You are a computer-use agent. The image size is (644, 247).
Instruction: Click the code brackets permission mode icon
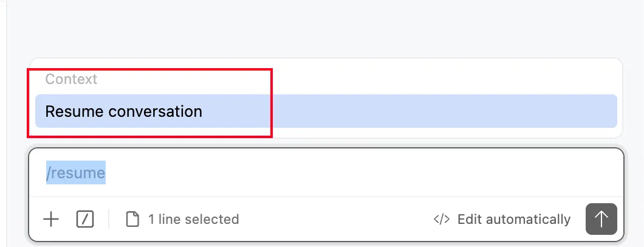pos(442,219)
